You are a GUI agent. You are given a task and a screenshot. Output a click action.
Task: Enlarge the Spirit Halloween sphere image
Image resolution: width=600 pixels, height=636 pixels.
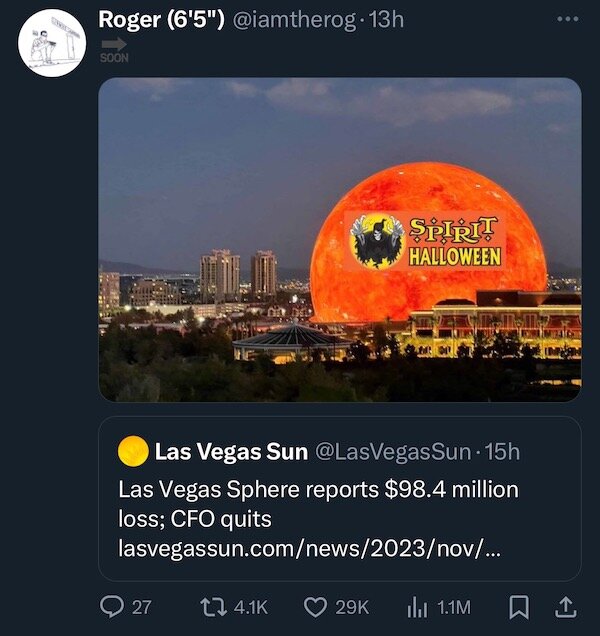click(x=339, y=239)
